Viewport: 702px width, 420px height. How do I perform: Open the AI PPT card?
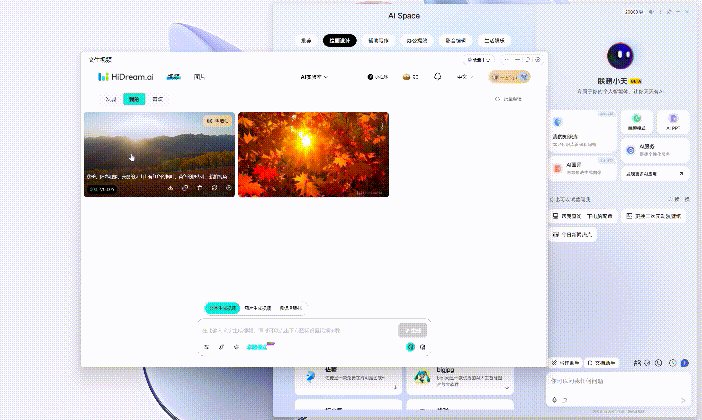click(673, 122)
